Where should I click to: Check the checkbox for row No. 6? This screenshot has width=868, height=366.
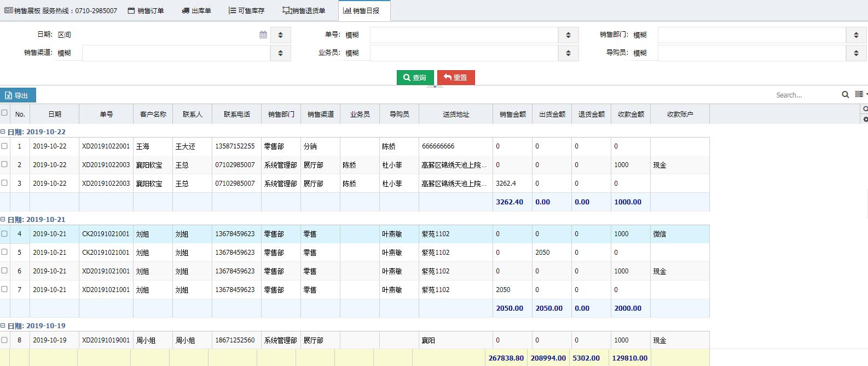coord(4,271)
